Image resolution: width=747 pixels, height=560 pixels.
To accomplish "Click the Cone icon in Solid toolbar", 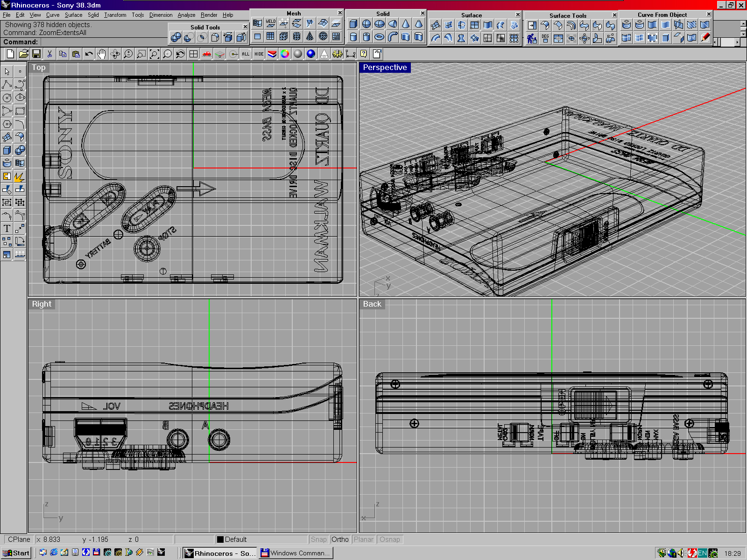I will coord(406,24).
